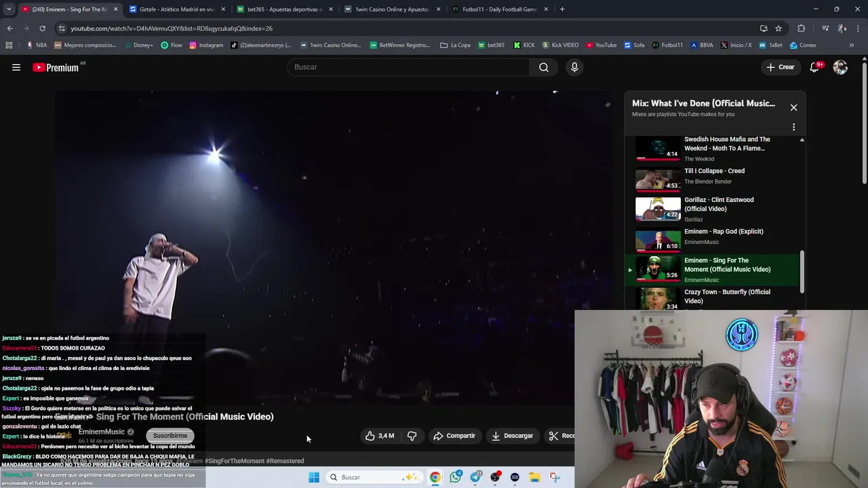Click the Eminem video player area
The width and height of the screenshot is (868, 488).
point(334,247)
